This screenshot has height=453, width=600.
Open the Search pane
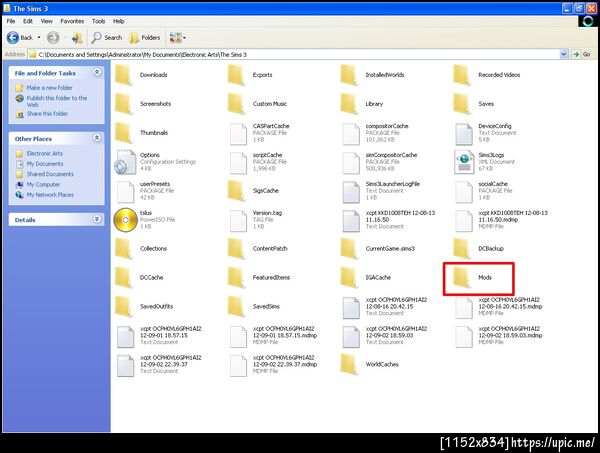pos(107,37)
